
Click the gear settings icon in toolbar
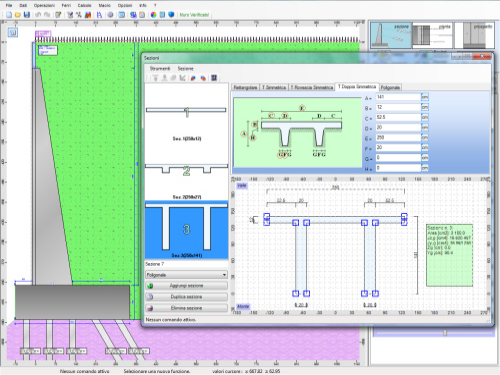(x=110, y=15)
